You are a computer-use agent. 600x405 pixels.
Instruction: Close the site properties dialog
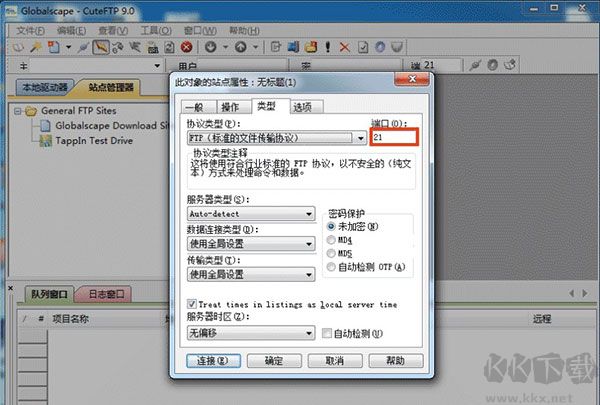(412, 79)
